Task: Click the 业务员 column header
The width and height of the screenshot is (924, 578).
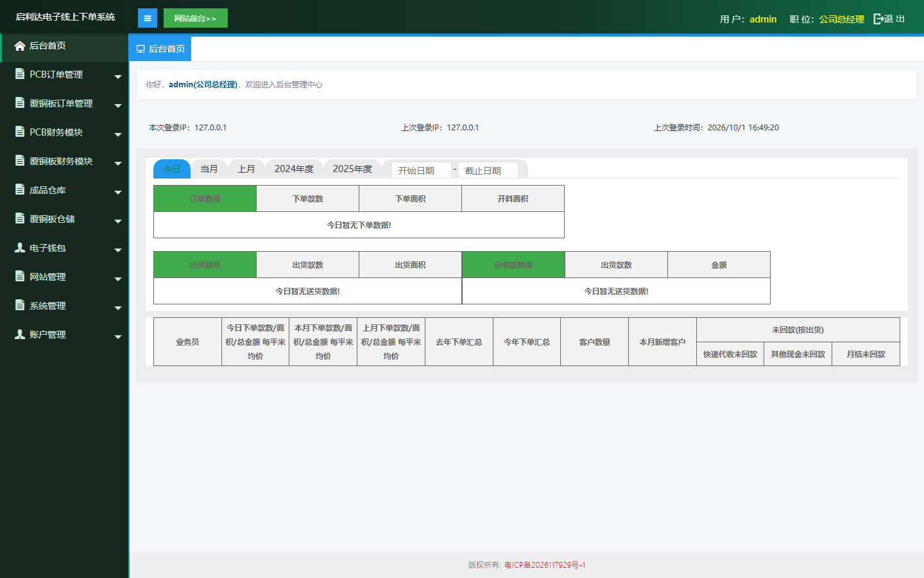Action: tap(187, 342)
